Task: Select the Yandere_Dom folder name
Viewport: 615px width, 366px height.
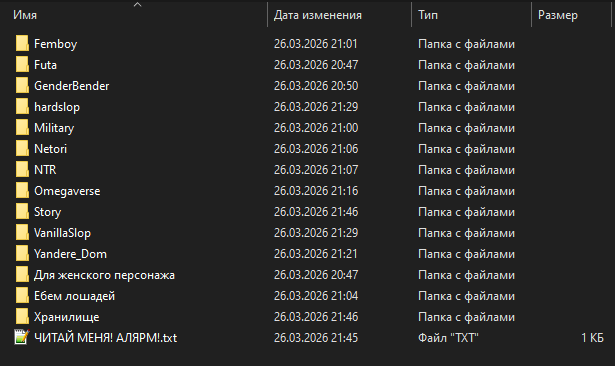Action: click(x=70, y=254)
